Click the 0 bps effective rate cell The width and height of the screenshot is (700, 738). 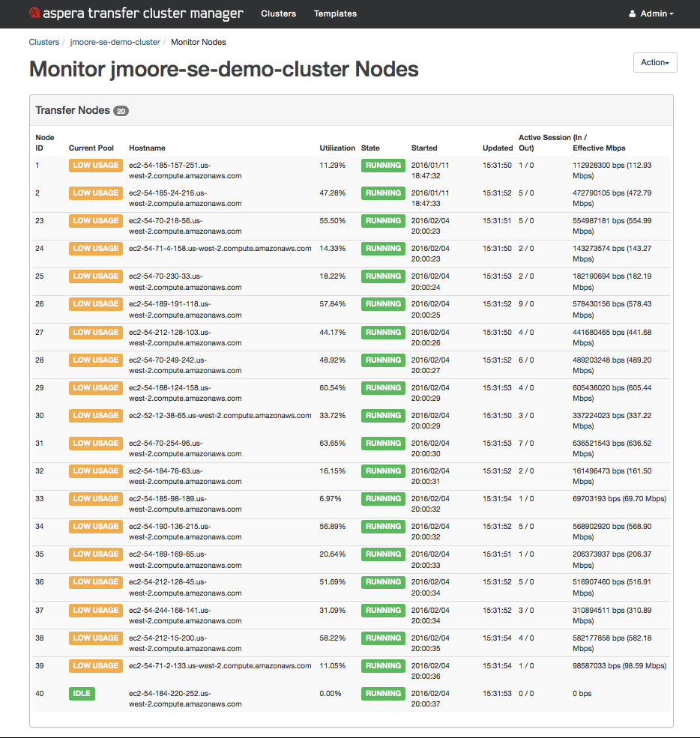click(x=582, y=693)
